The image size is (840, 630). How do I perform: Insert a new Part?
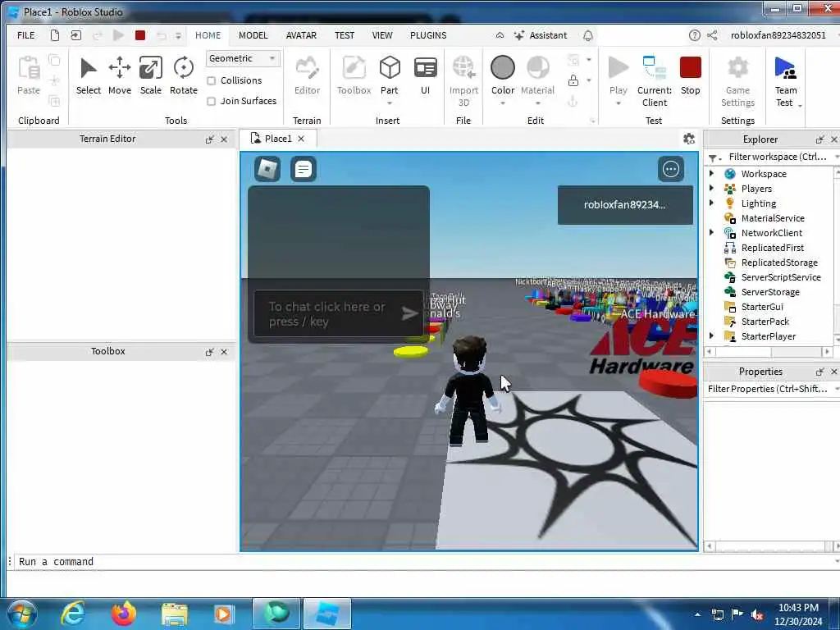tap(390, 75)
